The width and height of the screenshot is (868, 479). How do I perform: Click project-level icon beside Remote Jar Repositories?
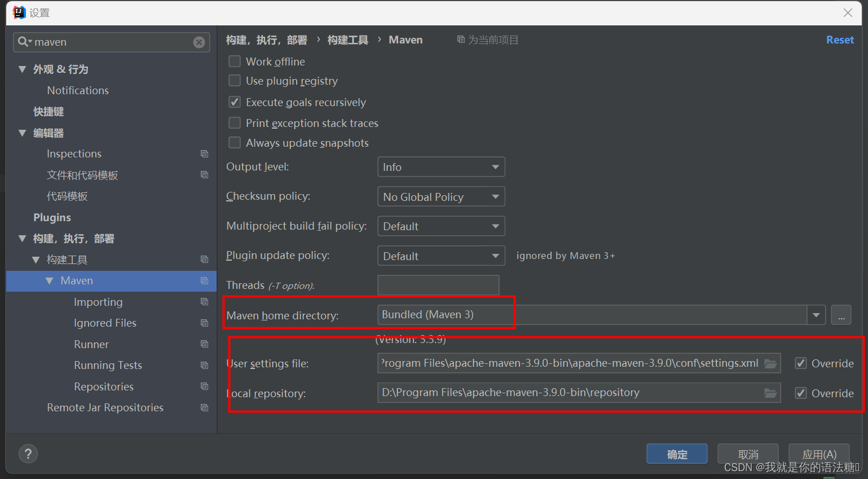(x=204, y=408)
